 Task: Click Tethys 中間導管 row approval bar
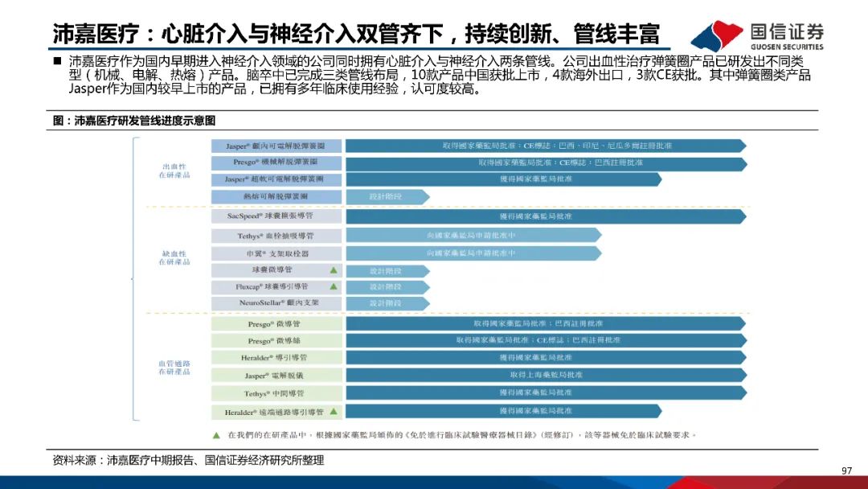coord(546,392)
